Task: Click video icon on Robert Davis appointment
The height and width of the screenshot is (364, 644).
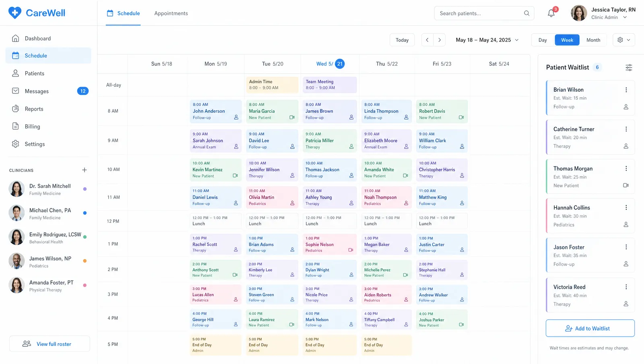Action: click(461, 117)
